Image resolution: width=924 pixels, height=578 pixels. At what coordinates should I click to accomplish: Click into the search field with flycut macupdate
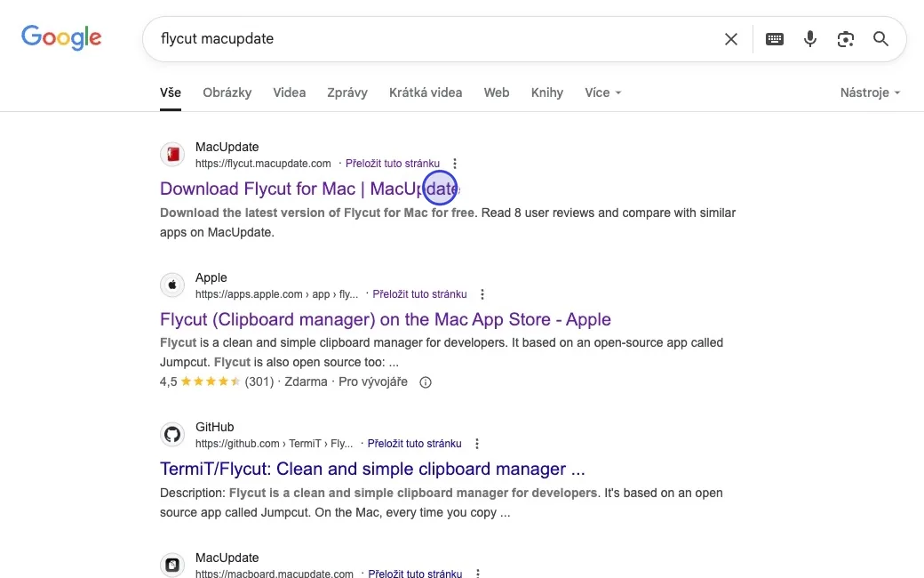tap(436, 39)
